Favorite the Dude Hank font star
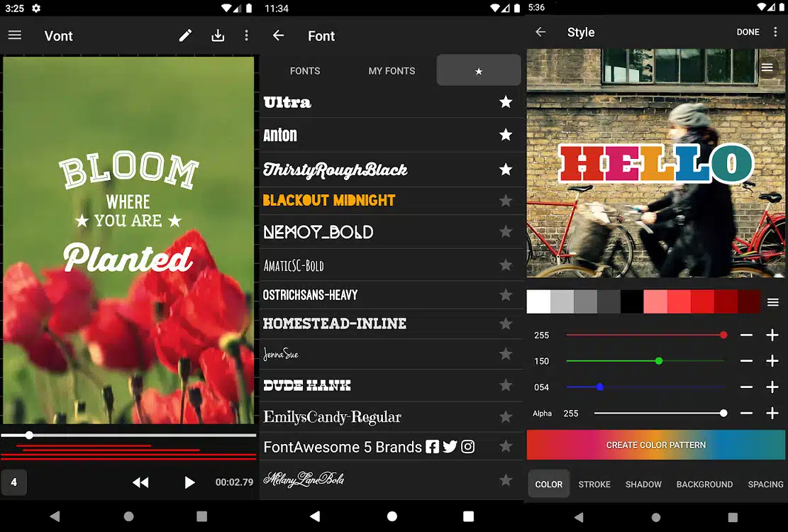788x532 pixels. pos(506,384)
